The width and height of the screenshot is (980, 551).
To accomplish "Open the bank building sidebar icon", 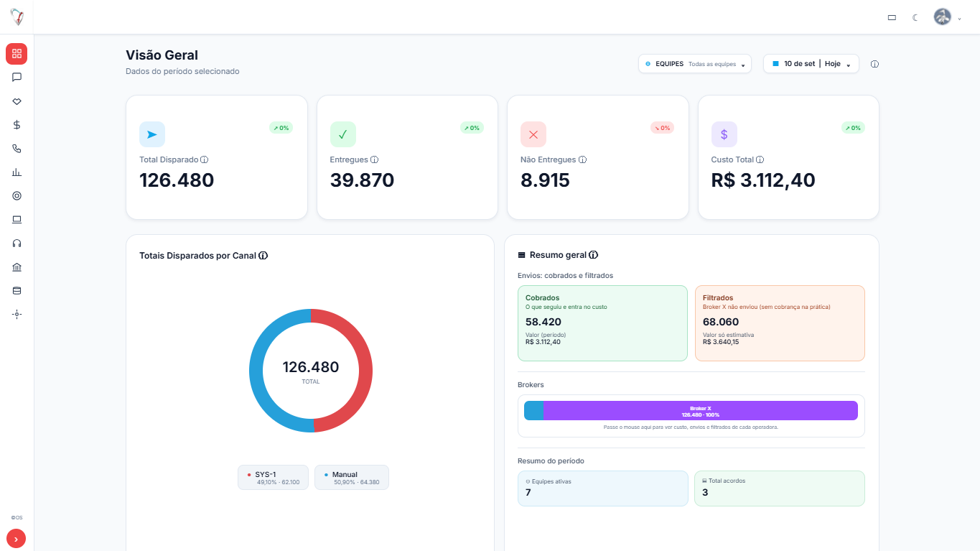I will point(17,267).
